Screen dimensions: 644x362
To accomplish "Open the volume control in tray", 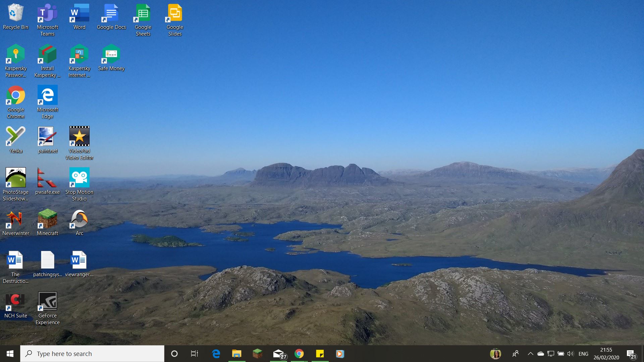I will [570, 354].
